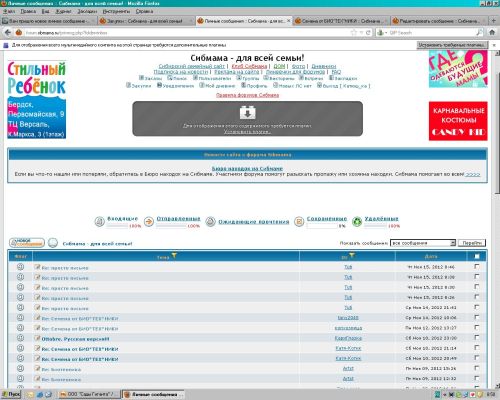Screen dimensions: 500x400
Task: Click the message icon before Ottobre. Русская версия
Action: click(37, 338)
